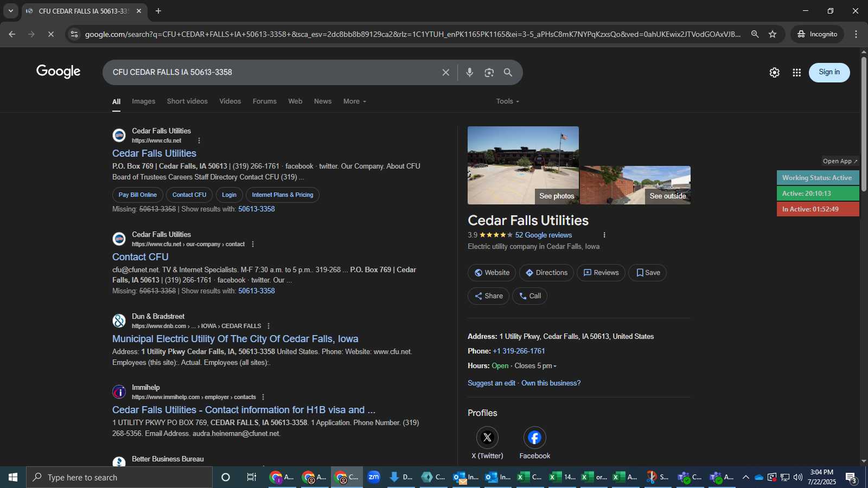868x488 pixels.
Task: Open Contact CFU sitelink chip
Action: point(189,195)
